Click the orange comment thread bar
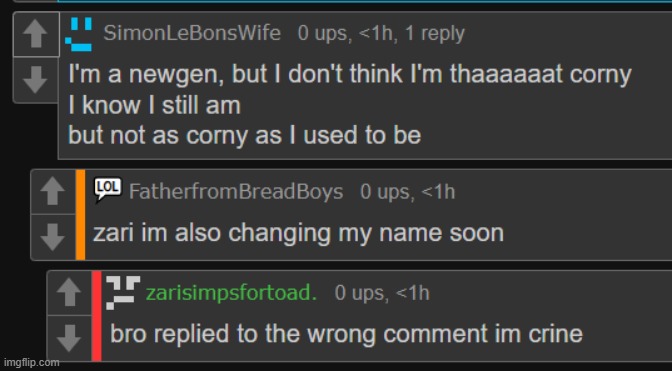The height and width of the screenshot is (371, 672). [x=80, y=215]
